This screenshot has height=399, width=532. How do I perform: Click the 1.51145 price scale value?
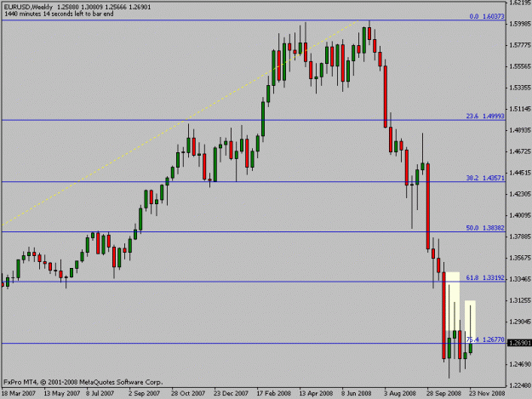coord(520,109)
